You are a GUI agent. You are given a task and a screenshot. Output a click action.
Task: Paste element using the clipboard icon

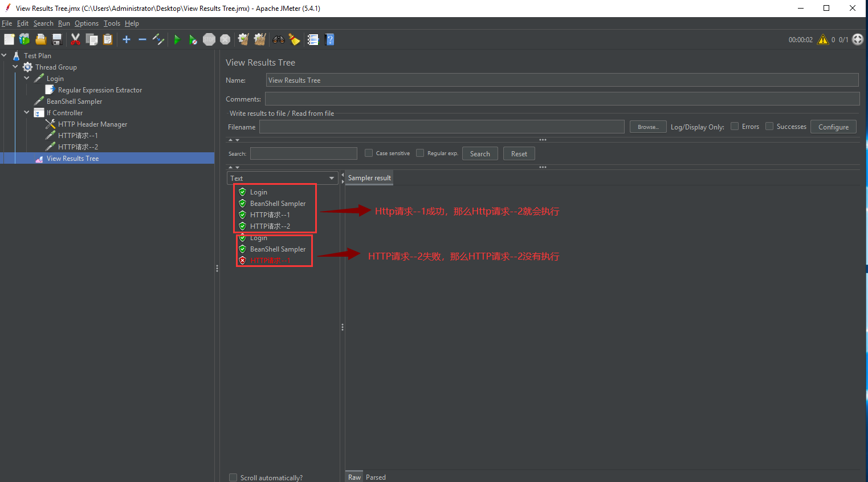[x=108, y=39]
